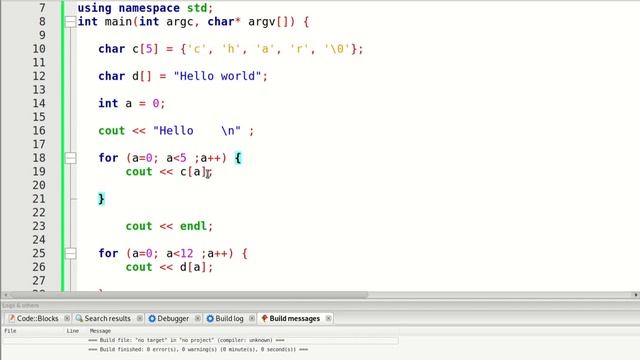Screen dimensions: 640x360
Task: Open the Build log tab
Action: [x=229, y=318]
